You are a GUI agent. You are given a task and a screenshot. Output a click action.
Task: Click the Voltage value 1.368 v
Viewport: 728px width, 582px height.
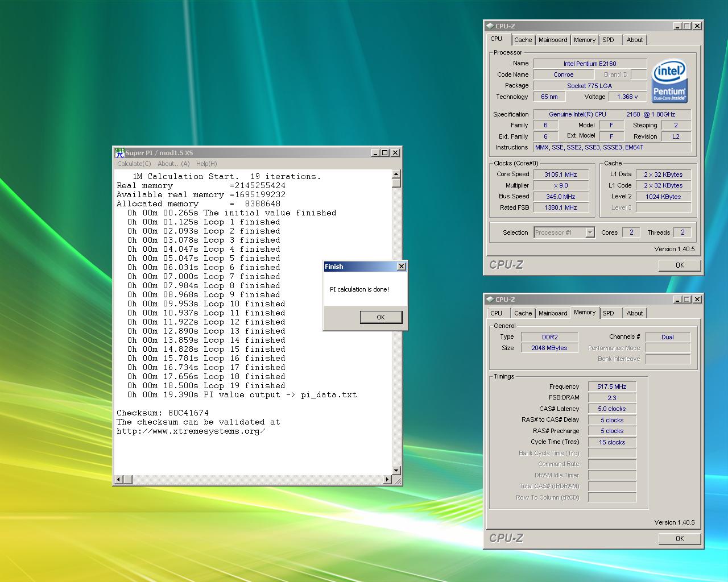pyautogui.click(x=627, y=97)
